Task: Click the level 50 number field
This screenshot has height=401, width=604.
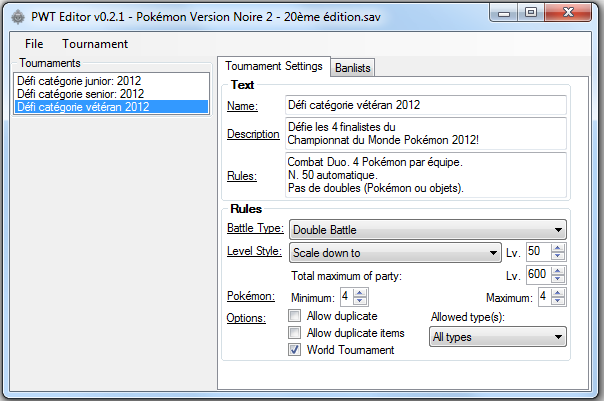Action: [x=539, y=252]
